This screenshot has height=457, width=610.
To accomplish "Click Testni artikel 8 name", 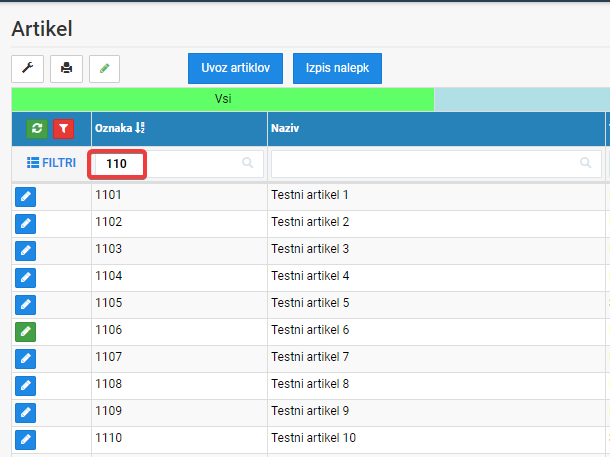I will (310, 384).
